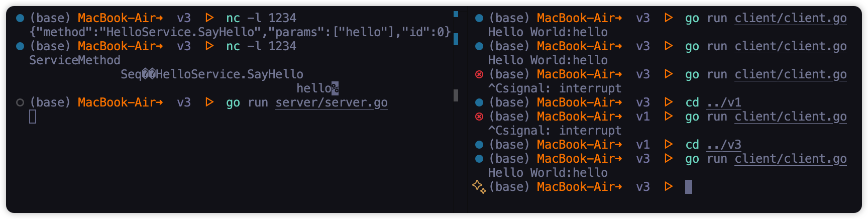The height and width of the screenshot is (219, 868).
Task: Click the topmost blue scrollbar marker in left pane
Action: click(x=456, y=14)
